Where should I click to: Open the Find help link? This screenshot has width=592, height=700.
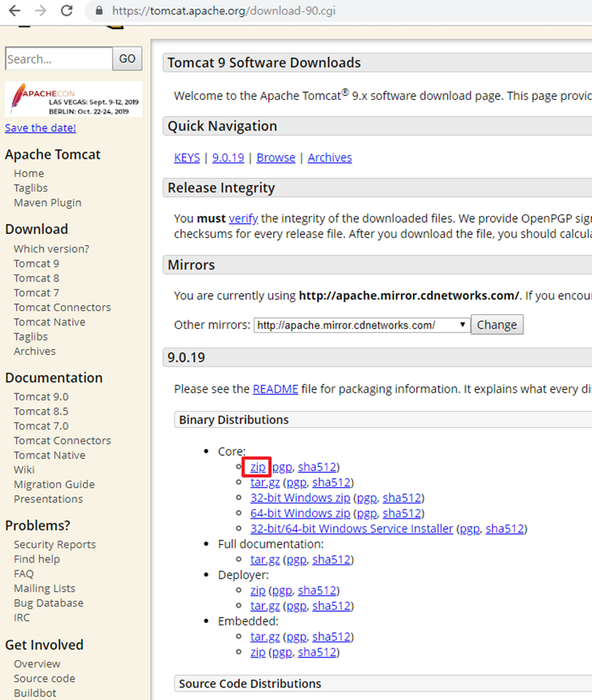coord(36,559)
